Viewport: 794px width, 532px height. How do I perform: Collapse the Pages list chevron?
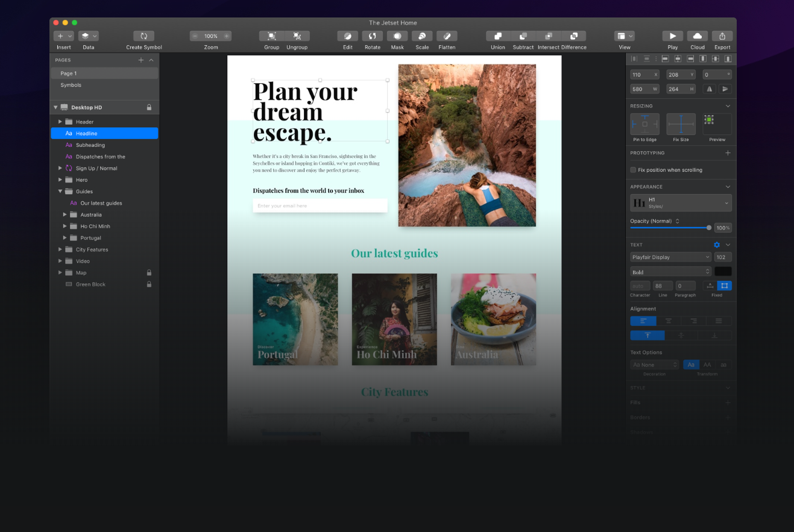pyautogui.click(x=151, y=60)
